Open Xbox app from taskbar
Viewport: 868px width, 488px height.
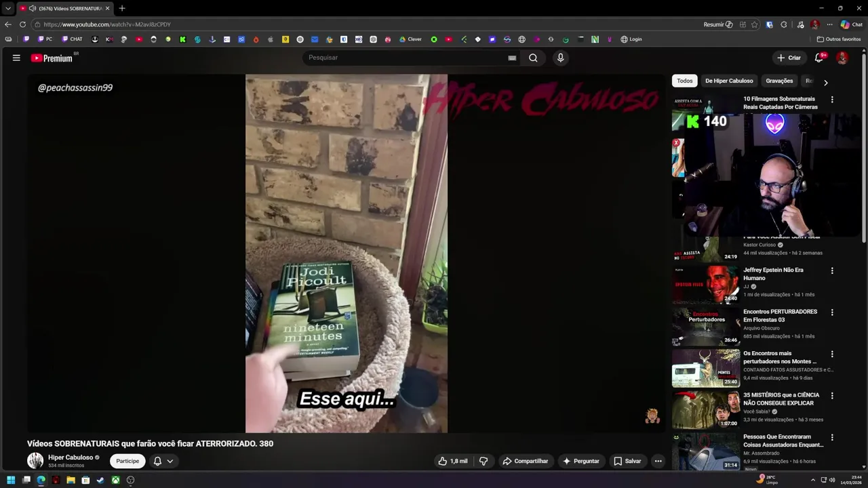115,480
